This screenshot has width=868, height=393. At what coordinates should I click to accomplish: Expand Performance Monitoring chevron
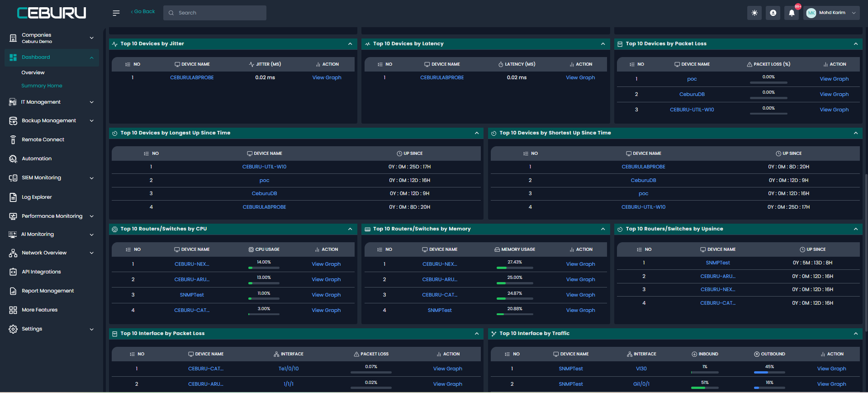pyautogui.click(x=92, y=216)
